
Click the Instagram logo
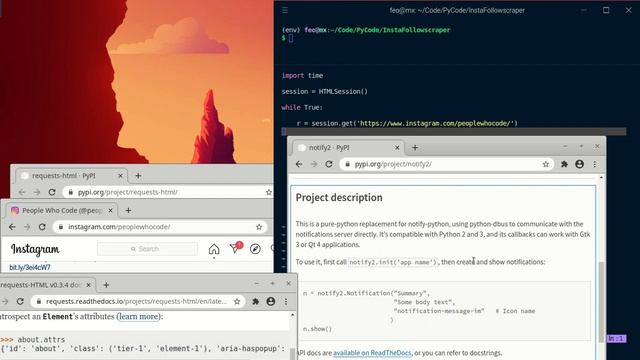[x=35, y=249]
